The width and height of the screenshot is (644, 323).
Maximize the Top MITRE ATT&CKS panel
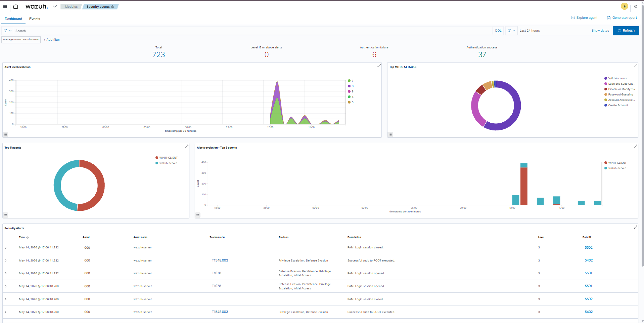click(x=636, y=66)
